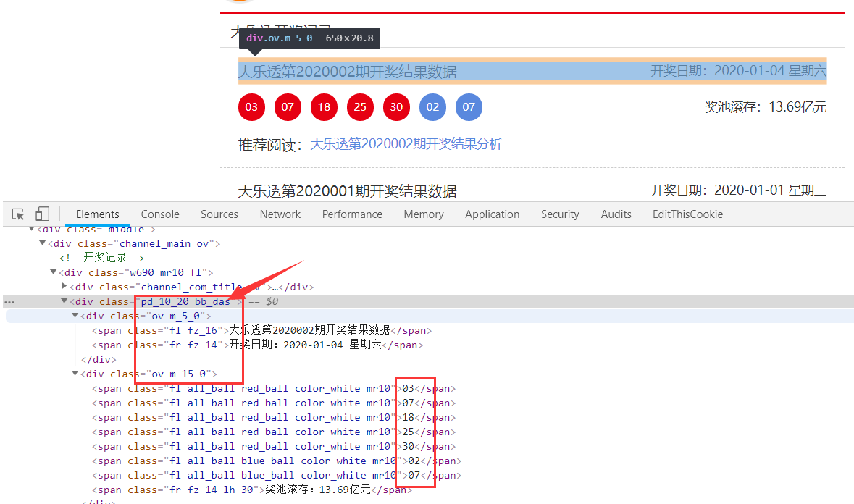Click the 开奖日期：2020-01-01 星期三 text
Viewport: 854px width, 504px height.
(739, 190)
